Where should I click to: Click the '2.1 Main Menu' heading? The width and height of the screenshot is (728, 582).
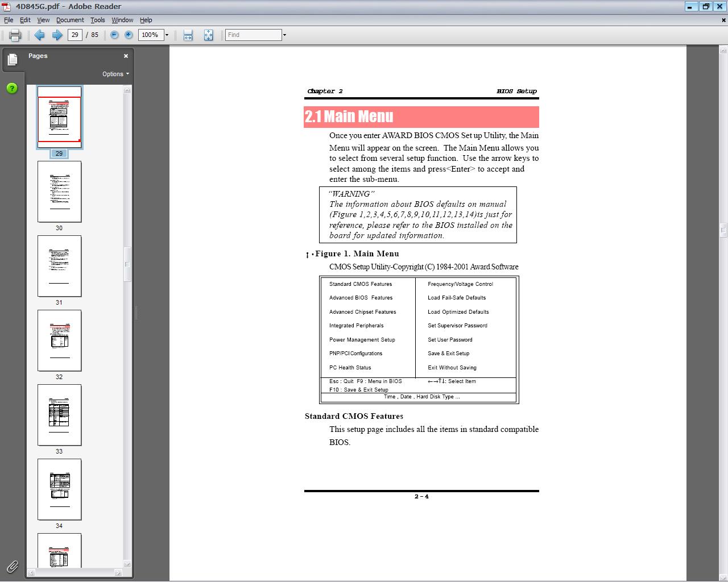(x=349, y=117)
